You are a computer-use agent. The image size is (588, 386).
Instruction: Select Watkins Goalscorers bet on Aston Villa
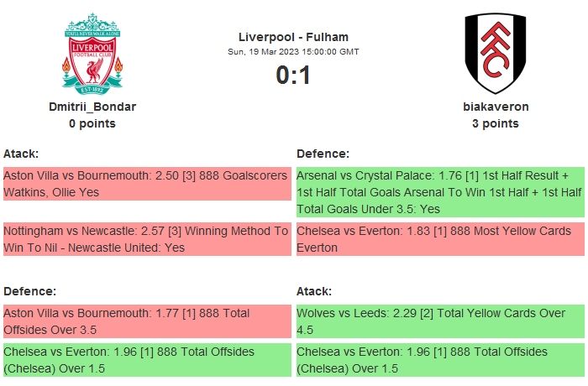[146, 184]
